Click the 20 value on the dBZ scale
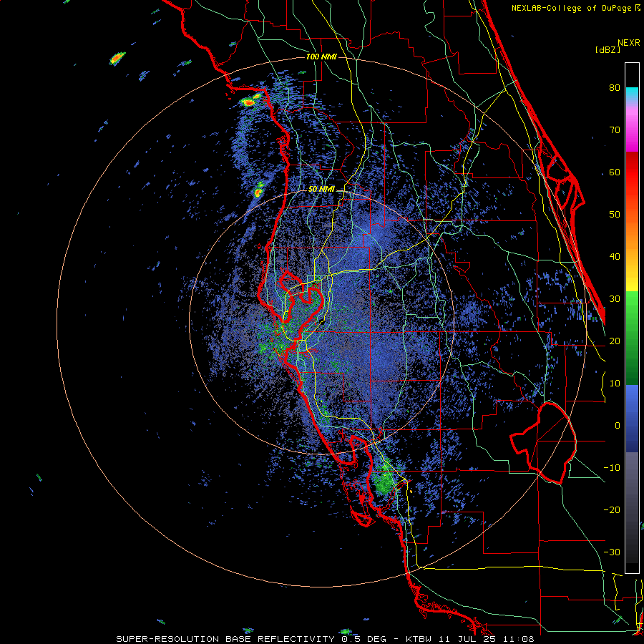This screenshot has width=644, height=644. pos(615,341)
